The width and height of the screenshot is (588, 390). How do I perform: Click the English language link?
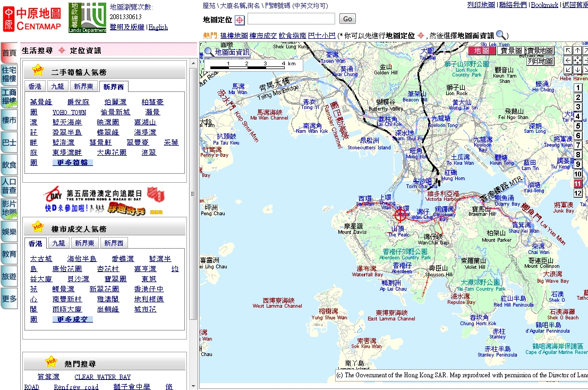tap(158, 28)
